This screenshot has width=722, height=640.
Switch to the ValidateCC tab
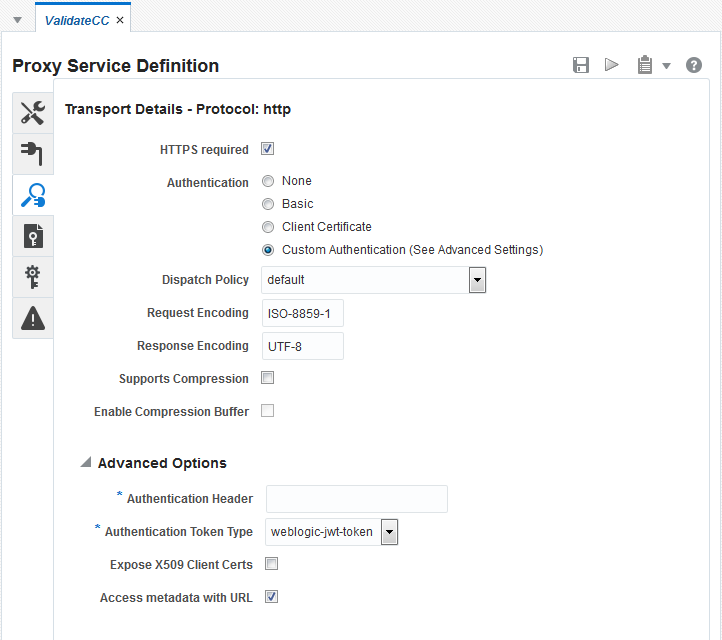[77, 20]
